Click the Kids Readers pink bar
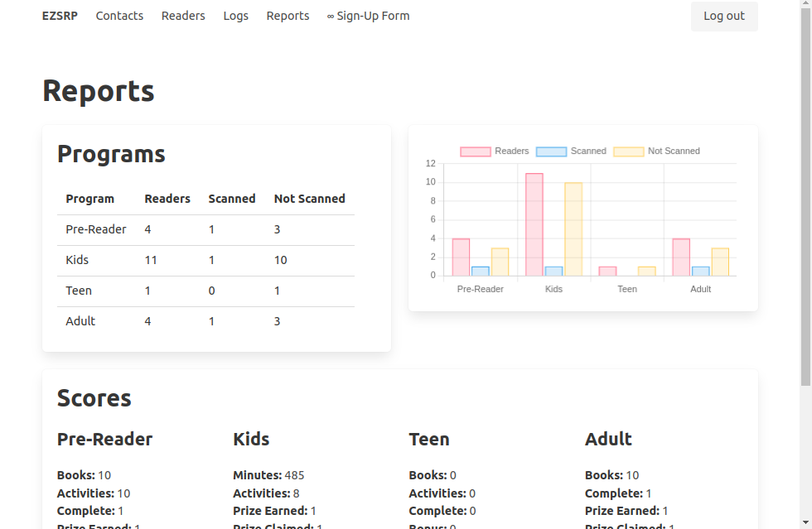The image size is (812, 529). 534,224
